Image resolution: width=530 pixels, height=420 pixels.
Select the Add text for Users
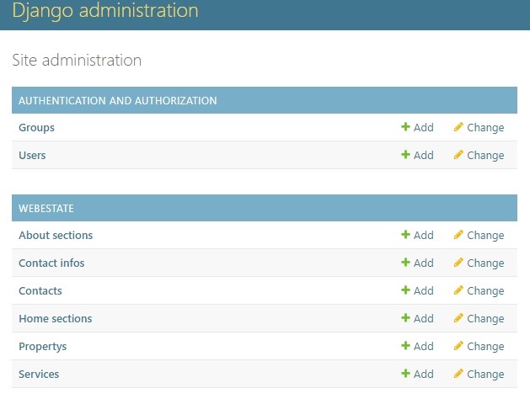(424, 155)
